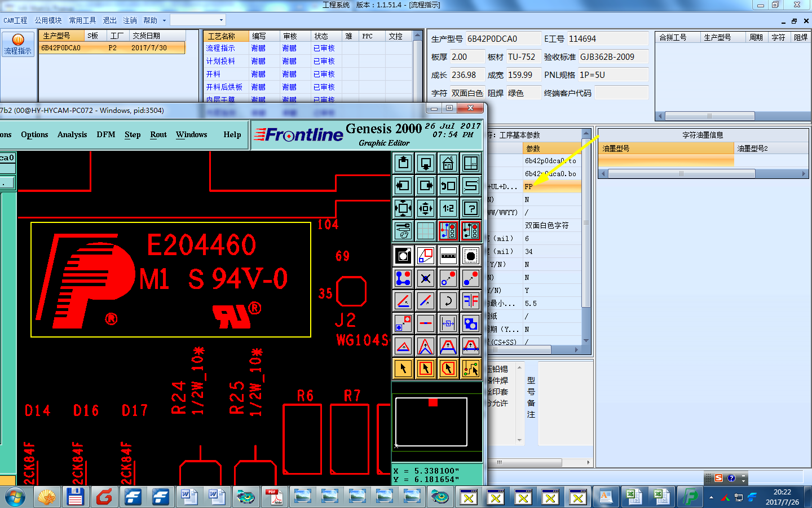Click vertical scrollbar thumb of parameter table
Image resolution: width=812 pixels, height=508 pixels.
point(586,223)
